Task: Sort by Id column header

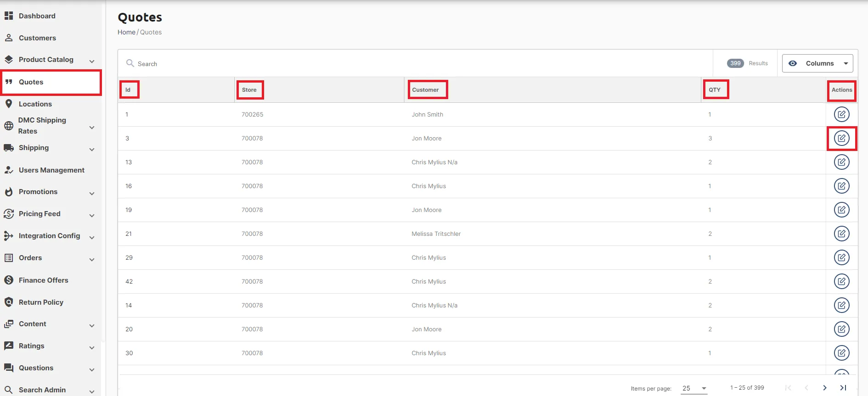Action: (x=128, y=90)
